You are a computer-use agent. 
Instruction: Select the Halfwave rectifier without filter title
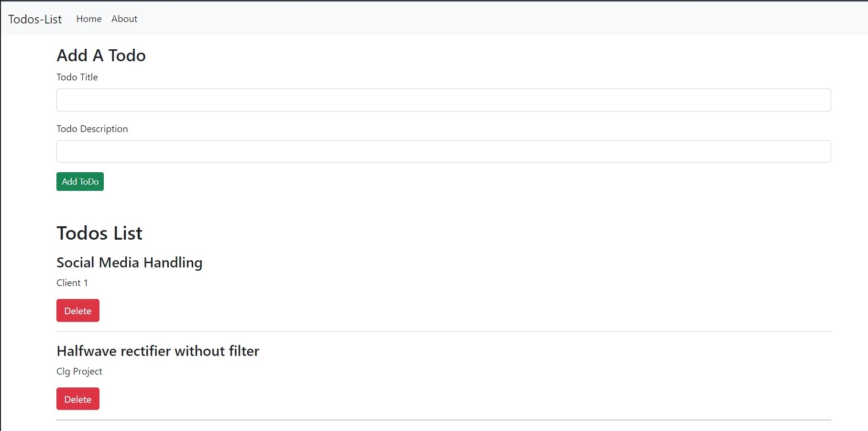[158, 351]
